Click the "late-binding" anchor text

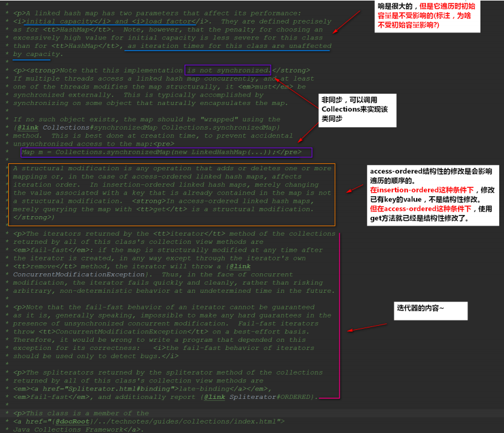[205, 389]
